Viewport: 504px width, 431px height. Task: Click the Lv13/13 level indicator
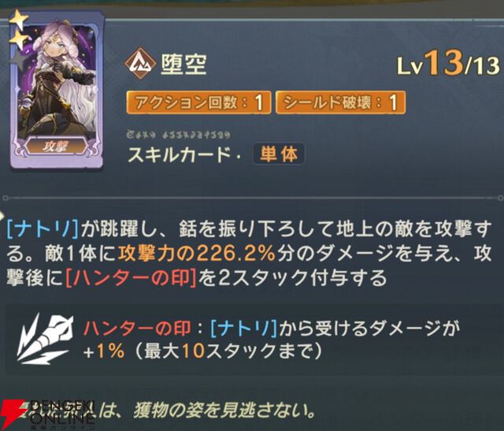449,64
